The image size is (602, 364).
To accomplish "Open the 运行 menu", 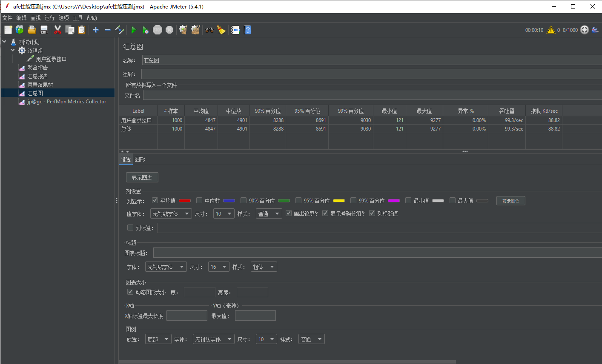I will (49, 17).
